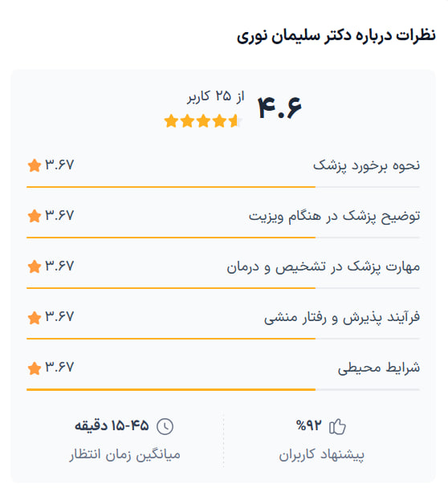Screen dimensions: 448x488
Task: Click the five-star overall rating row
Action: [203, 120]
